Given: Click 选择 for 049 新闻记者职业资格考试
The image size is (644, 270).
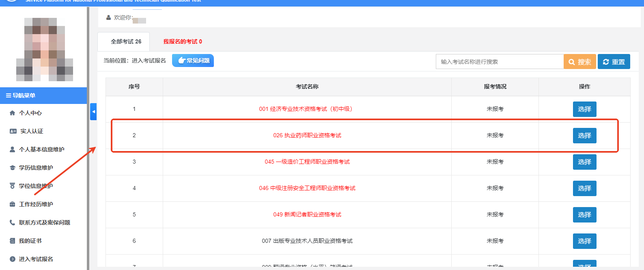Looking at the screenshot, I should (x=585, y=215).
